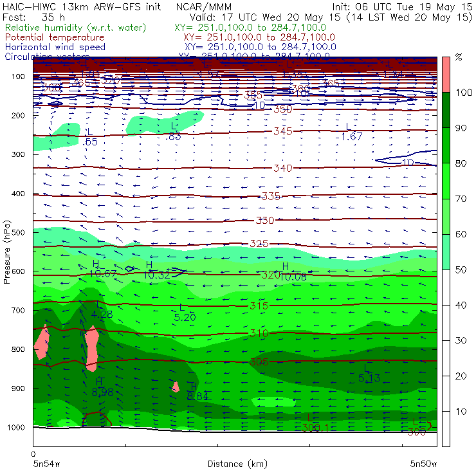Click the large pink saturated region near 800 hPa
Screen dimensions: 476x476
point(92,349)
